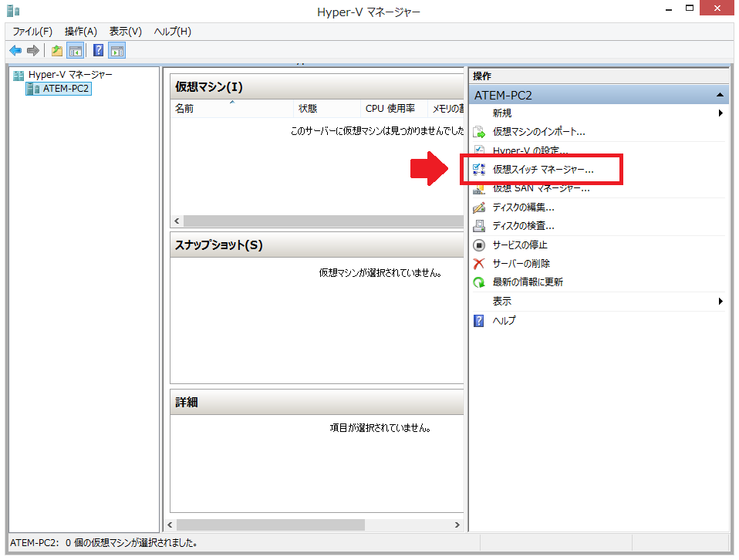Sort by the メモリ column header

[x=447, y=109]
